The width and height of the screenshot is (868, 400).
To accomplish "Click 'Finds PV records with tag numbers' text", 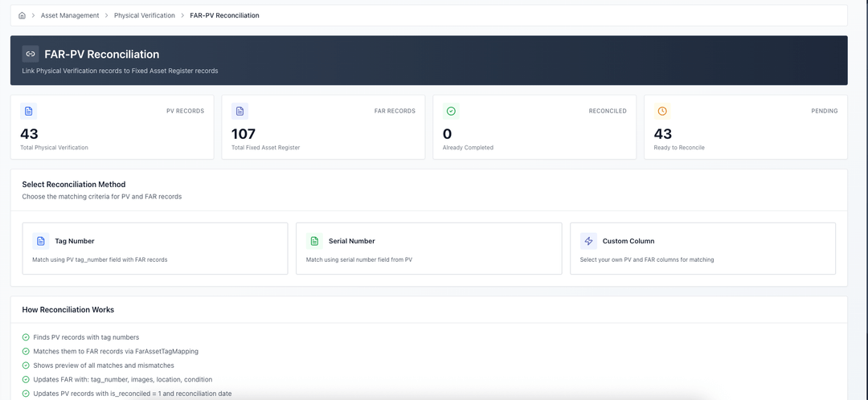I will click(86, 337).
